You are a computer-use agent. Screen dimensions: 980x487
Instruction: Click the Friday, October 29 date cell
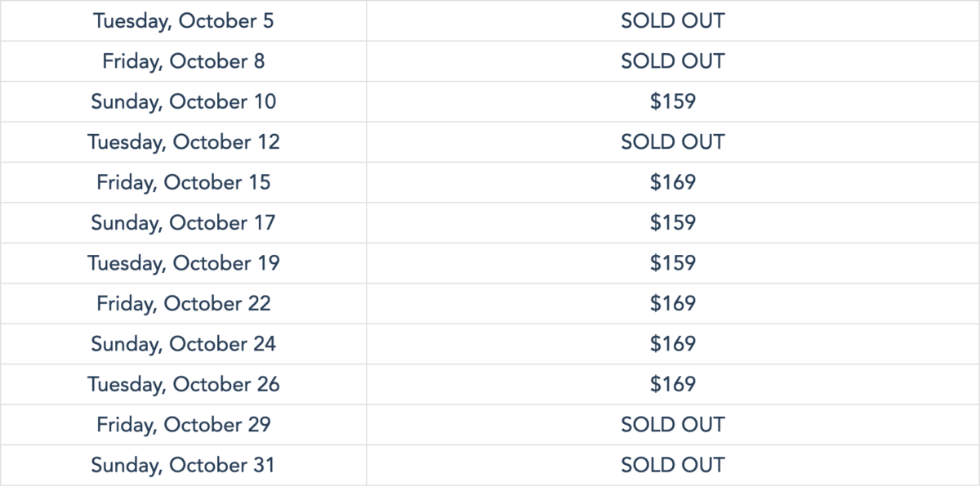click(184, 425)
